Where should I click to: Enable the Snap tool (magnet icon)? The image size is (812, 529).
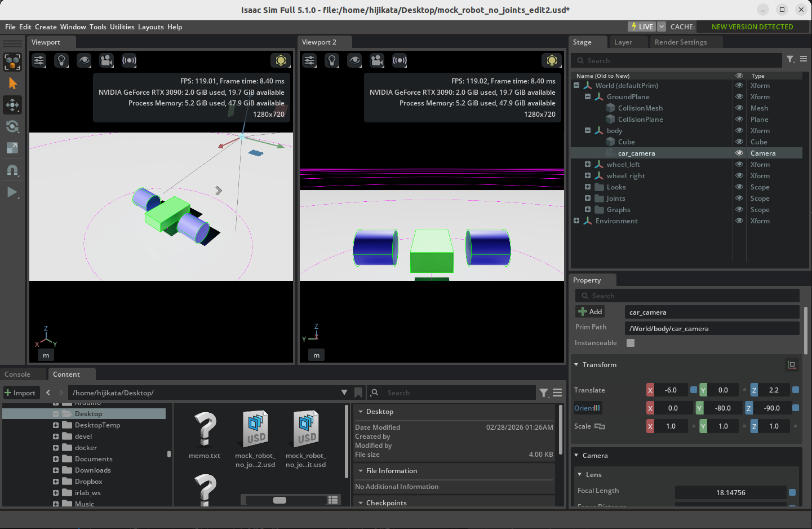12,170
